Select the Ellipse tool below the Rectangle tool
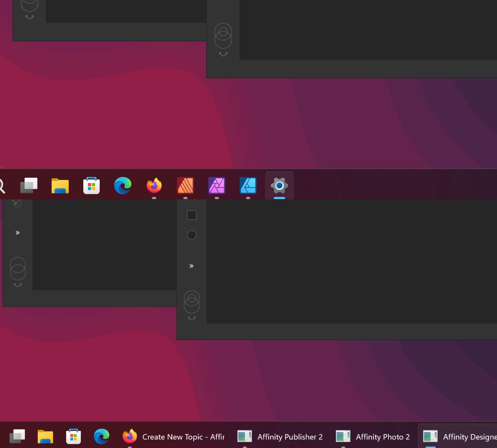Screen dimensions: 497x448 coord(192,235)
